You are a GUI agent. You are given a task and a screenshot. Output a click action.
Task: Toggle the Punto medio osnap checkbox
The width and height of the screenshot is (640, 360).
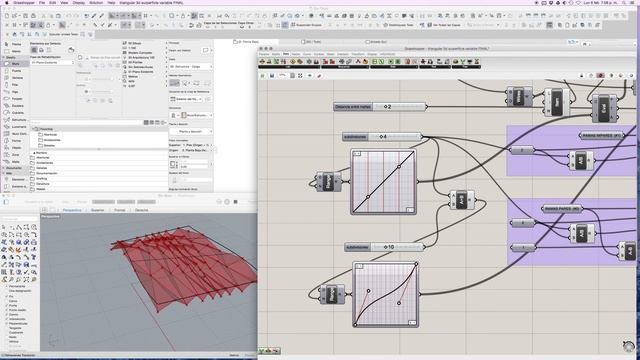[x=16, y=310]
